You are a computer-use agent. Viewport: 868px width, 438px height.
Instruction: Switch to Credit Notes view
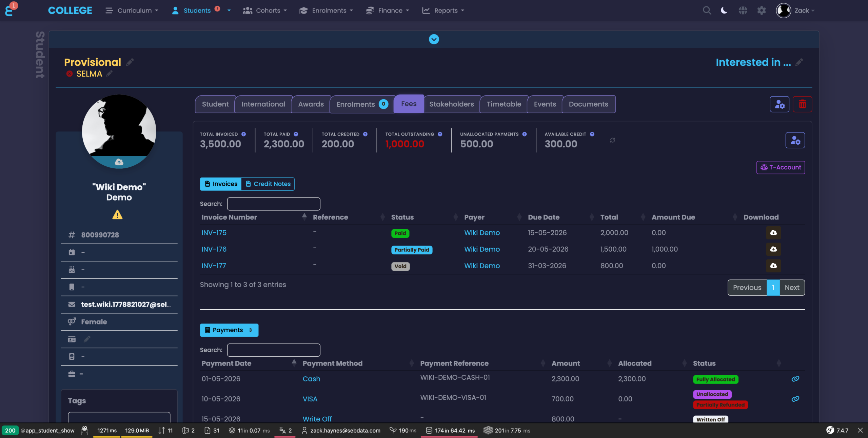(268, 184)
